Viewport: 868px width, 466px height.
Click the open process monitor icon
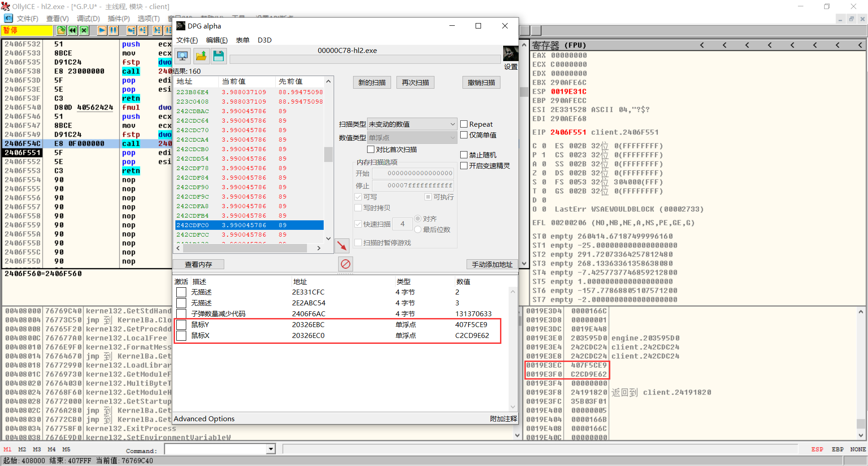coord(183,56)
